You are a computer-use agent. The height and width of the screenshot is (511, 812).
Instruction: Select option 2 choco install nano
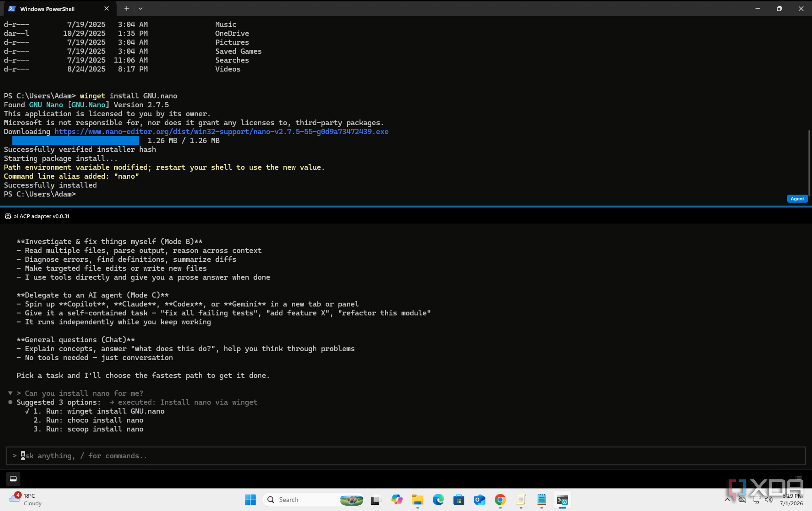tap(88, 420)
